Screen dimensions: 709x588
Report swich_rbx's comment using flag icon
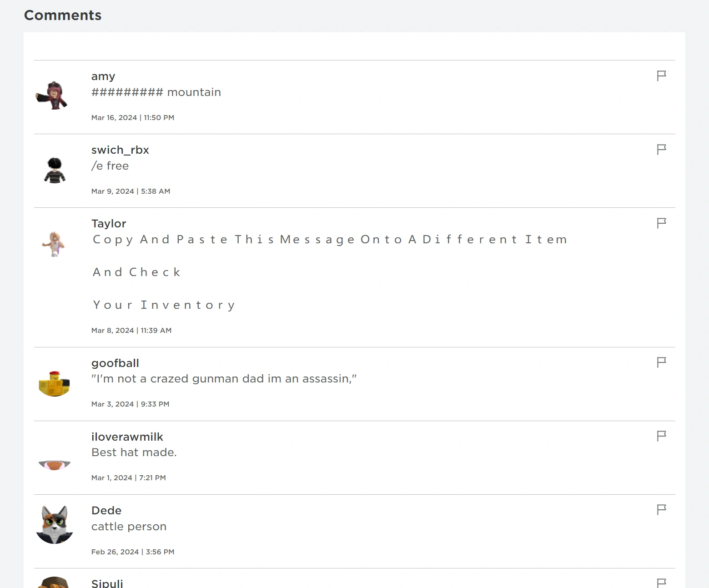pyautogui.click(x=661, y=149)
